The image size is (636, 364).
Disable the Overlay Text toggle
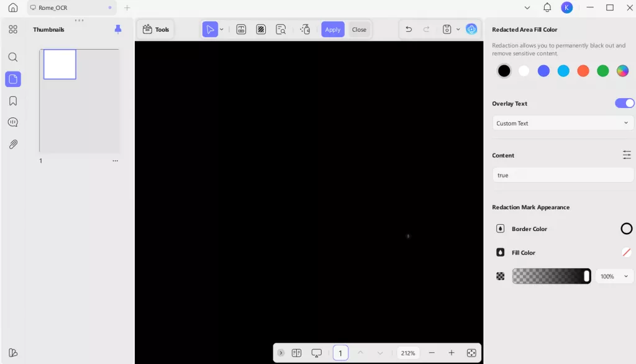(624, 103)
